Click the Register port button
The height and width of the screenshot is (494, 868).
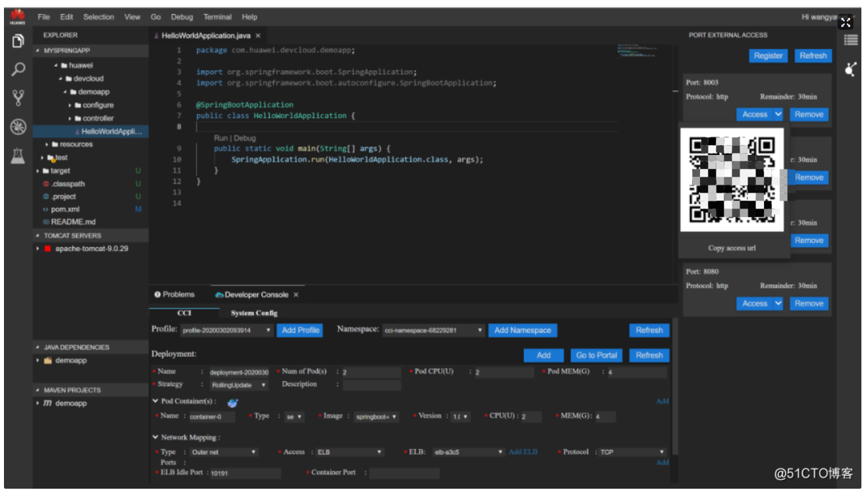click(x=768, y=56)
